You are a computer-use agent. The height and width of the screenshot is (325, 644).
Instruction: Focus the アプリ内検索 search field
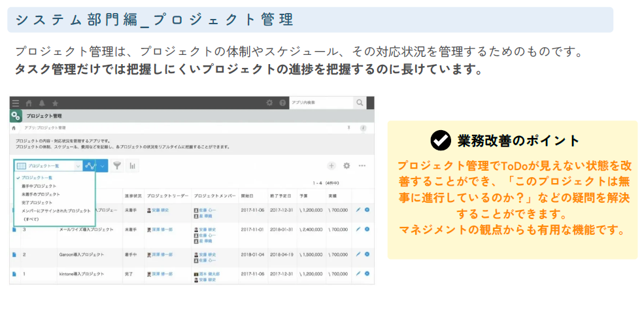[322, 103]
